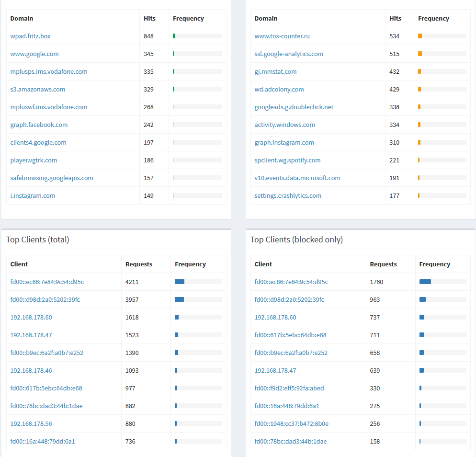Click the Requests column header in total clients
The height and width of the screenshot is (457, 476).
point(139,264)
